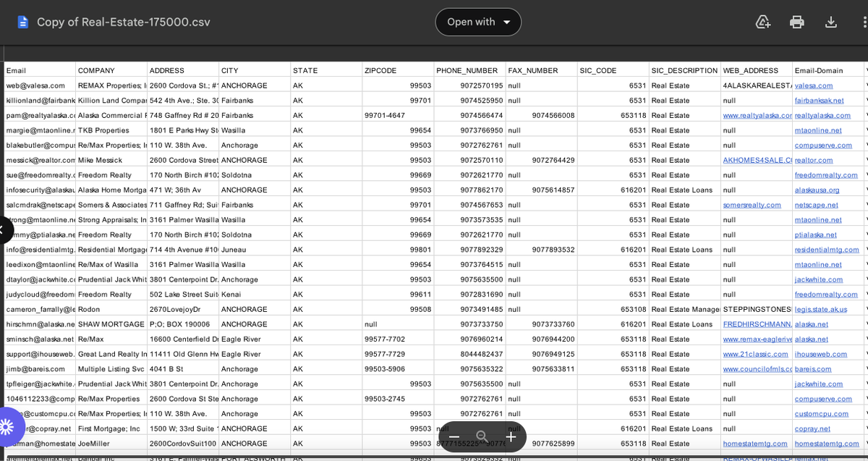The width and height of the screenshot is (868, 461).
Task: Click the 'JoeMiller' company cell
Action: pos(111,444)
